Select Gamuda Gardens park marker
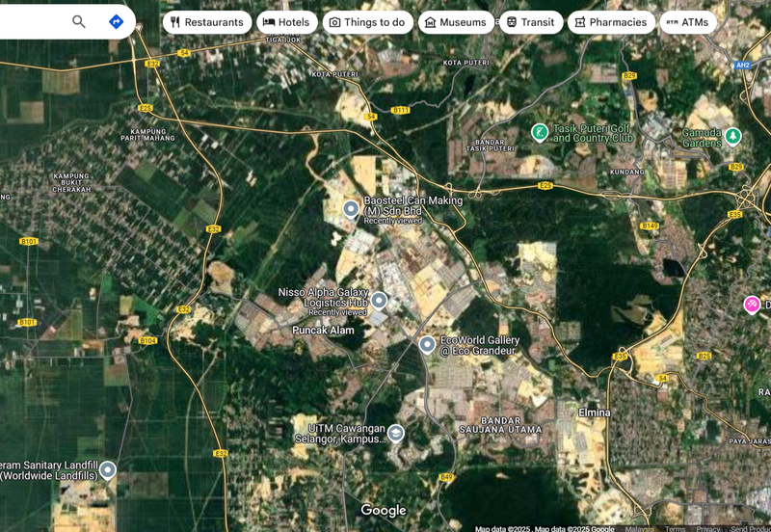Screen dimensions: 771x532 click(732, 136)
